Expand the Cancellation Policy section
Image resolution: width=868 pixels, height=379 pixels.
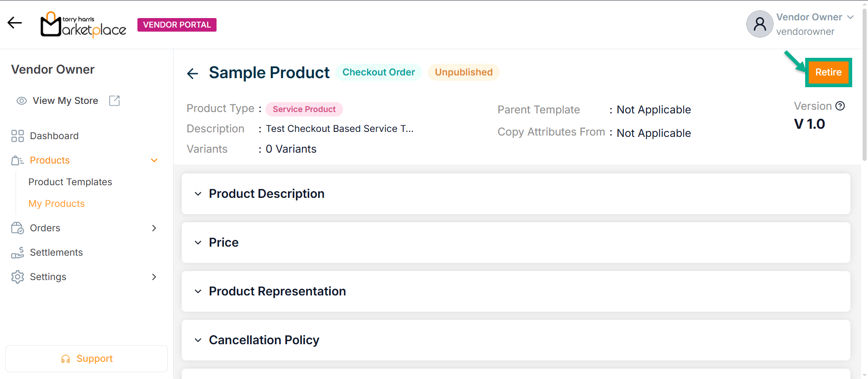pos(198,340)
